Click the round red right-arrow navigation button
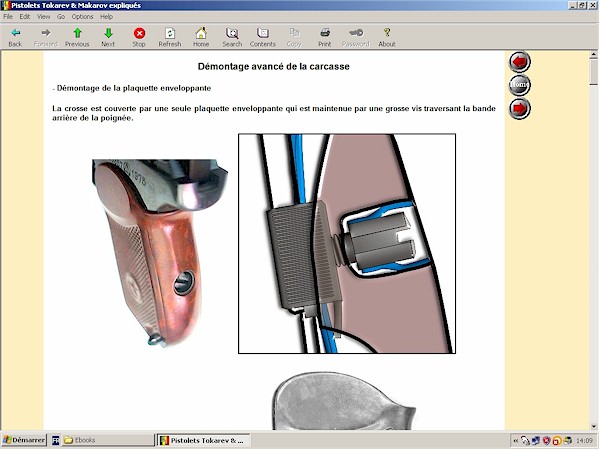 pos(520,109)
